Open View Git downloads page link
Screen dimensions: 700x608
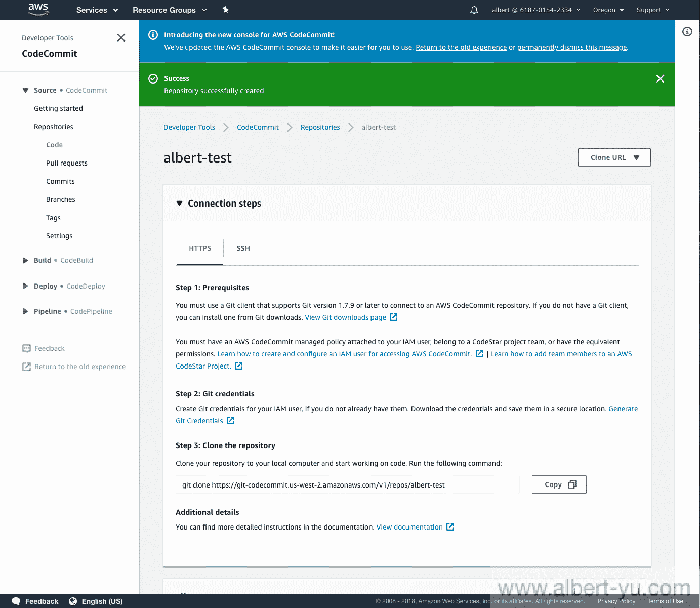tap(346, 317)
